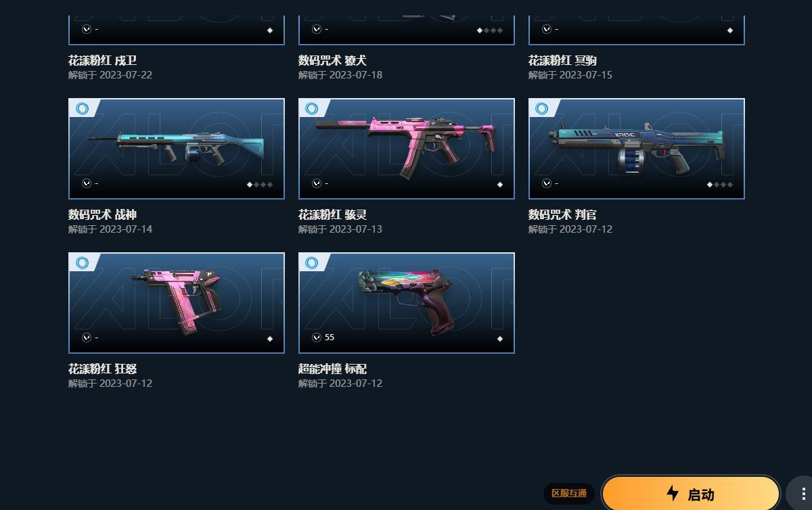Viewport: 812px width, 510px height.
Task: Click the blue ring badge on 数码咒术 战神 card
Action: pyautogui.click(x=82, y=109)
